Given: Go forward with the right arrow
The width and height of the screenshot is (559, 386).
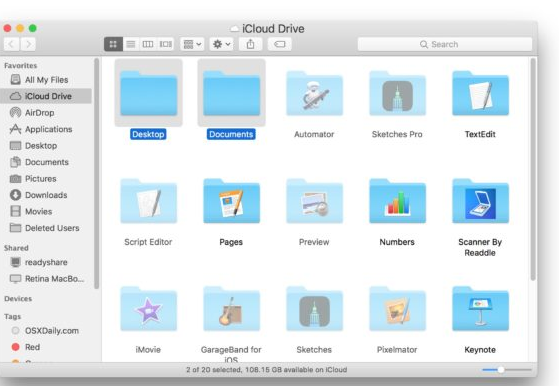Looking at the screenshot, I should click(28, 44).
